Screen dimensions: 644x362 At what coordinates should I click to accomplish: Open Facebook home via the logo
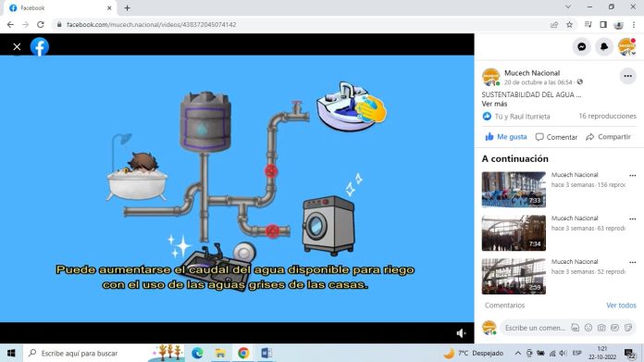tap(40, 47)
